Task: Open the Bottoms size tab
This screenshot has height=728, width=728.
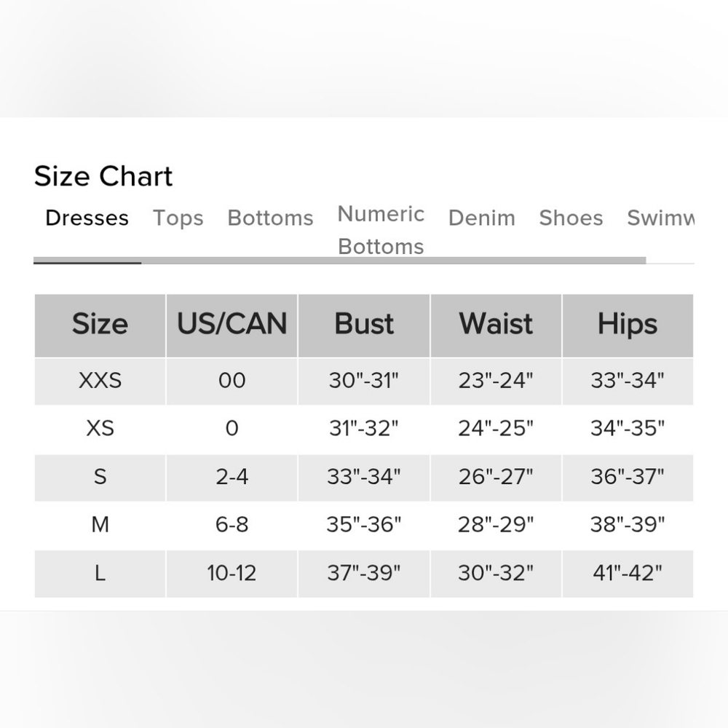Action: tap(270, 218)
